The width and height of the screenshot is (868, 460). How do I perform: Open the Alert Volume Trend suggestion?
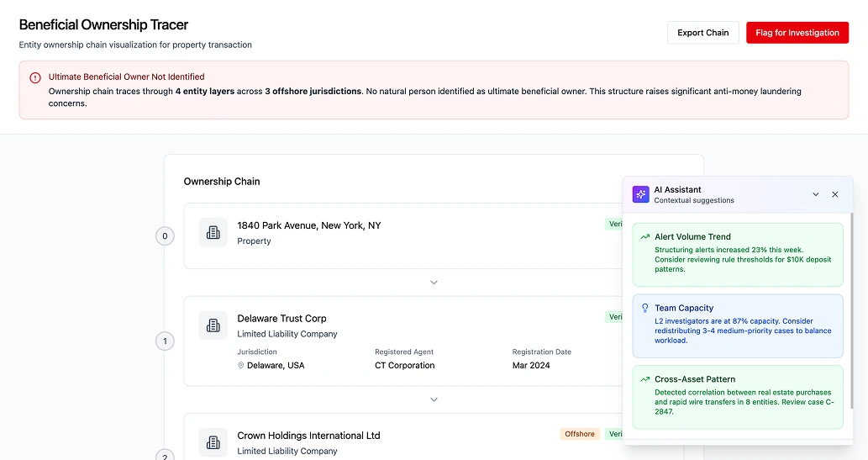[x=738, y=255]
